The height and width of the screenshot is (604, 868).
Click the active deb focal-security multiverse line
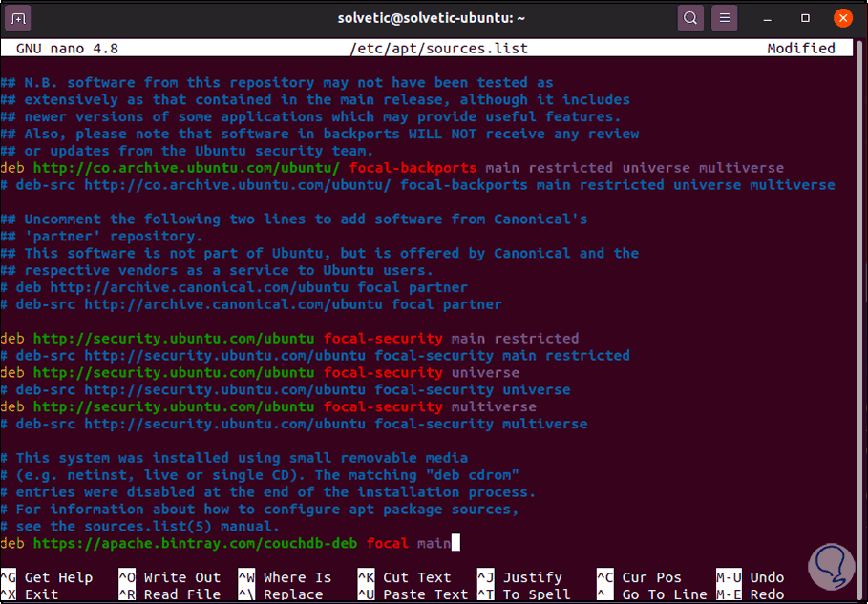[x=268, y=407]
